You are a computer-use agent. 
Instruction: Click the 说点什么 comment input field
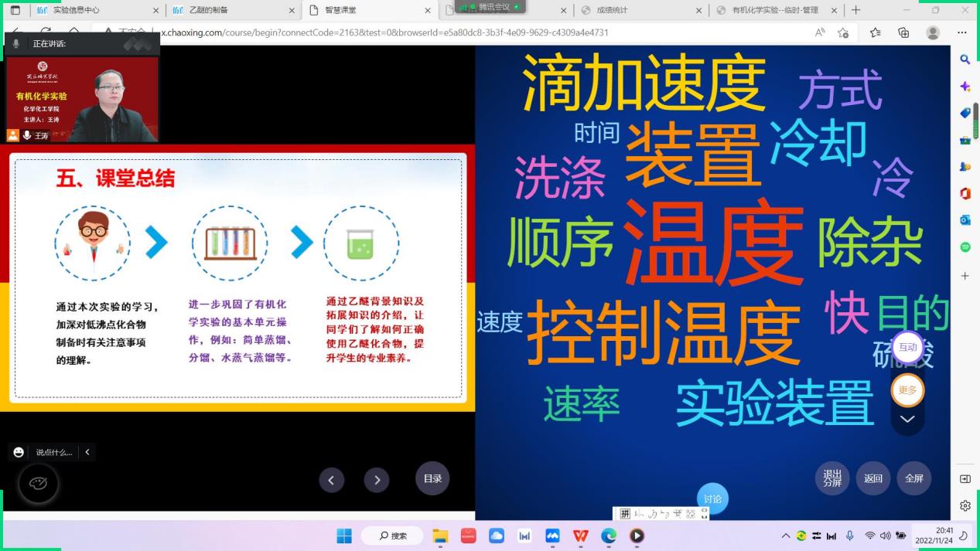pyautogui.click(x=53, y=452)
